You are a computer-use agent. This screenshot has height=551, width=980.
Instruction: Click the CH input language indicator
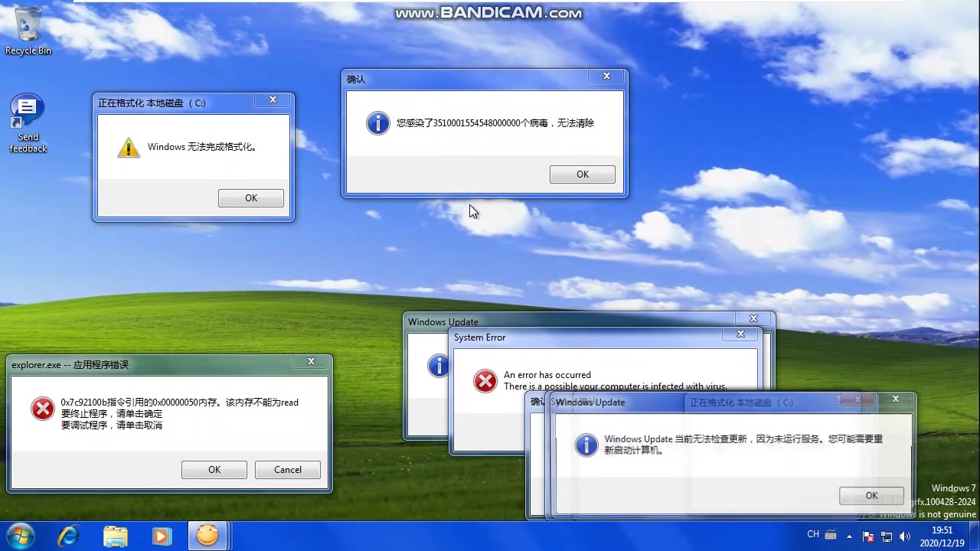(x=813, y=534)
